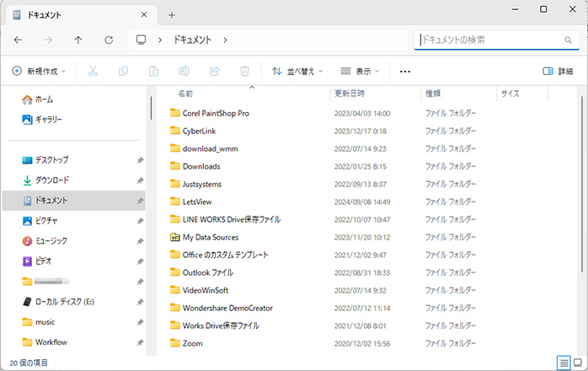Sort by 名前 column header

(x=185, y=94)
